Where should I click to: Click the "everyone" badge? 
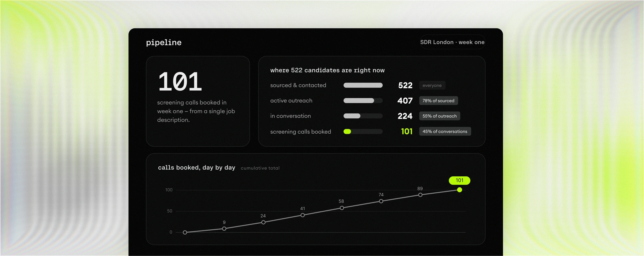click(x=432, y=85)
